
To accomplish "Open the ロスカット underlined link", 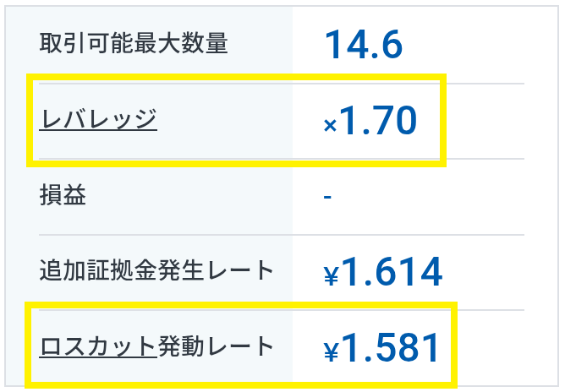I will (x=98, y=346).
